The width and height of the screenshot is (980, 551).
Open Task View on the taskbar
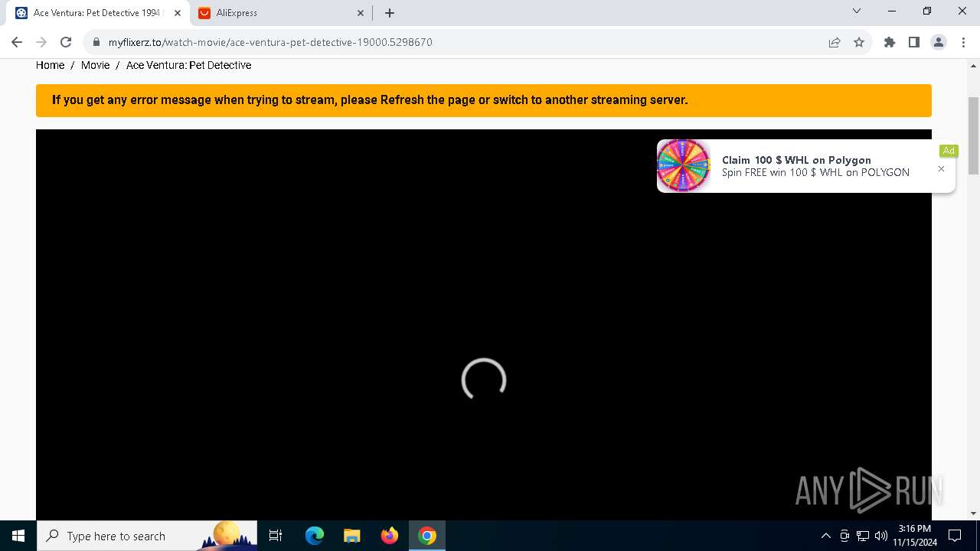pyautogui.click(x=276, y=536)
